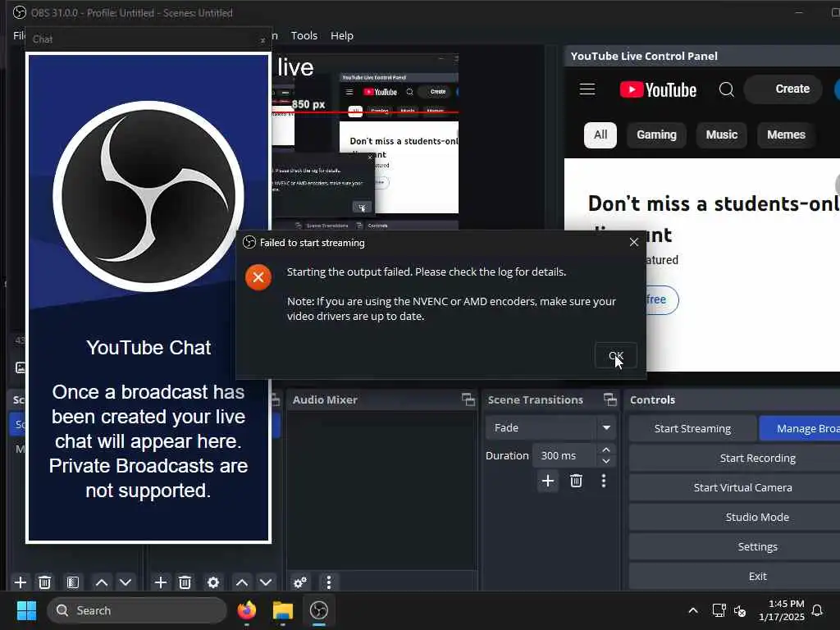Screen dimensions: 840x630
Task: Open the notifications bell in taskbar
Action: pos(818,610)
